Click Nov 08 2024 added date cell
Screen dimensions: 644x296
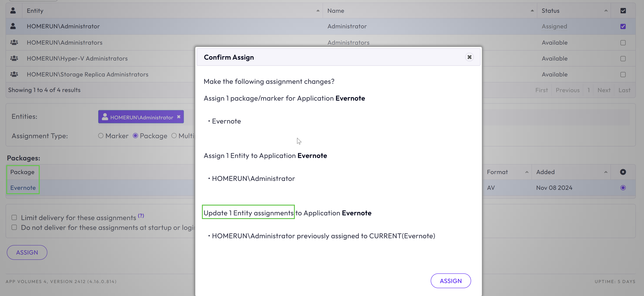click(x=554, y=188)
